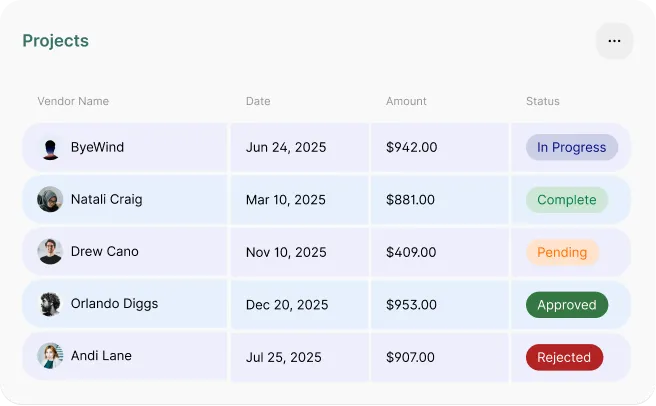This screenshot has width=656, height=406.
Task: Sort by the Date column header
Action: tap(258, 101)
